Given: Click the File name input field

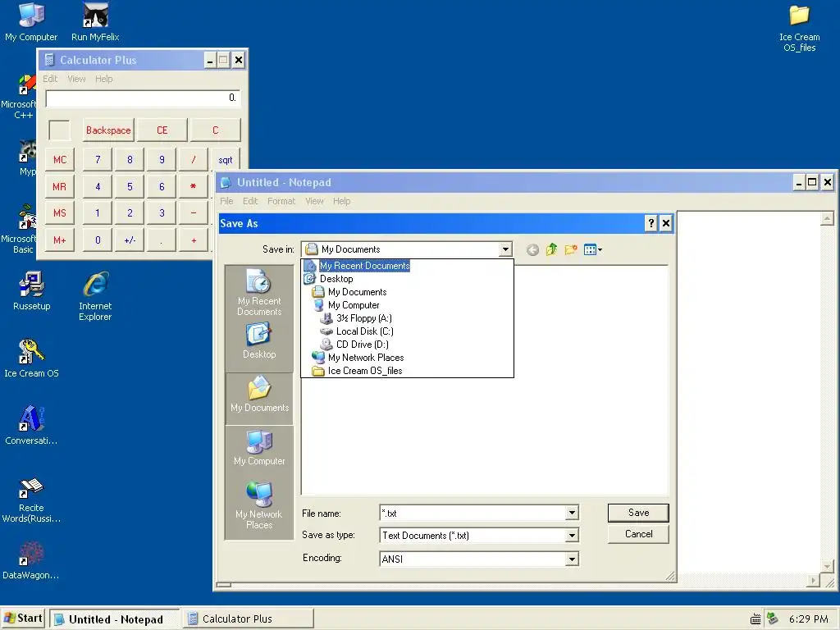Looking at the screenshot, I should click(473, 514).
